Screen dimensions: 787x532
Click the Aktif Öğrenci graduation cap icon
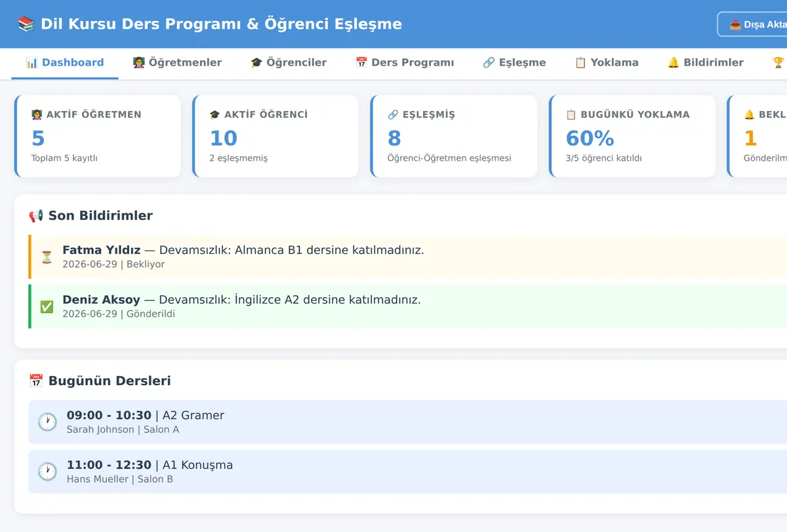214,115
